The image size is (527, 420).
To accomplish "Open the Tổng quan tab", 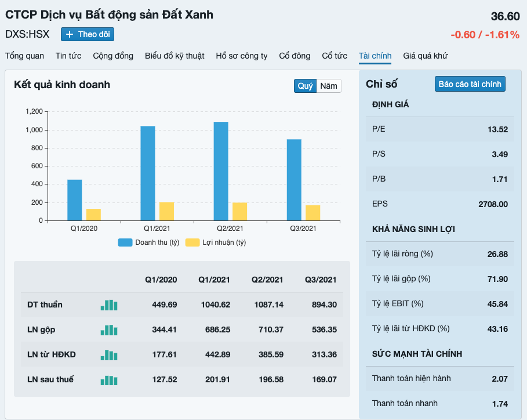I will [x=24, y=56].
